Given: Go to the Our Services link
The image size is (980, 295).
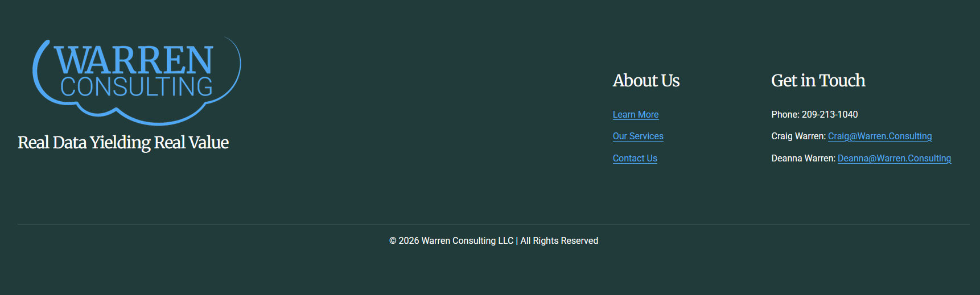Looking at the screenshot, I should coord(638,136).
